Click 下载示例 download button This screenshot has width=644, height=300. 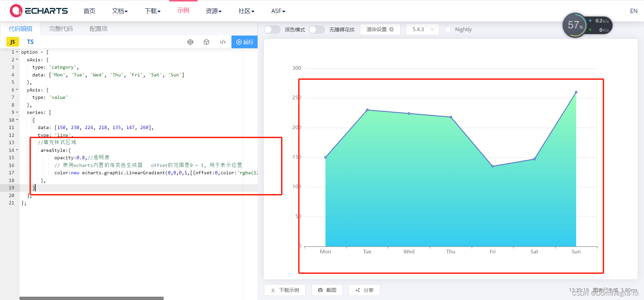tap(285, 290)
